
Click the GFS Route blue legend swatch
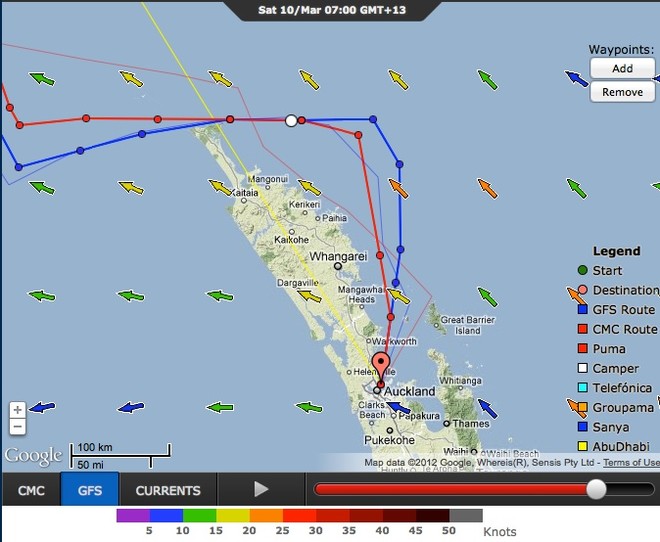583,310
